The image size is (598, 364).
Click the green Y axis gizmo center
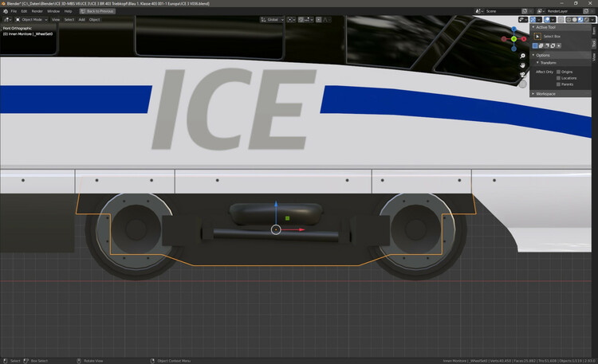pos(513,39)
